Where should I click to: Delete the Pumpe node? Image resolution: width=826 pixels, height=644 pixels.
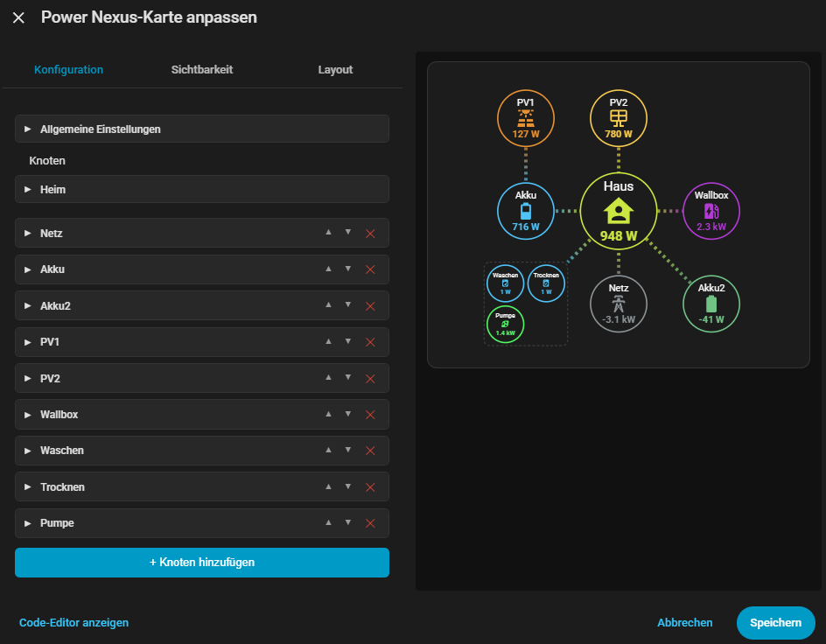(370, 523)
